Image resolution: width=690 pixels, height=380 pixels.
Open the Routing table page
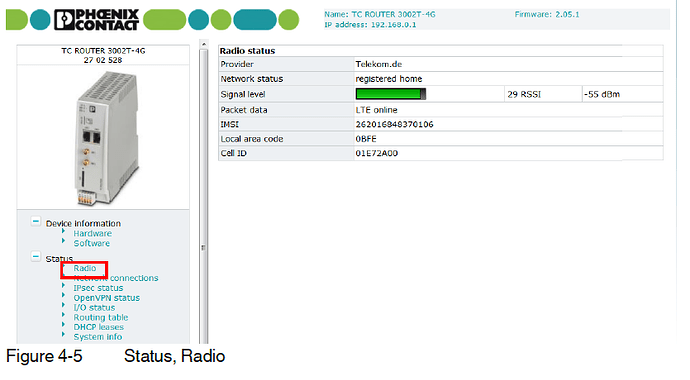coord(101,317)
